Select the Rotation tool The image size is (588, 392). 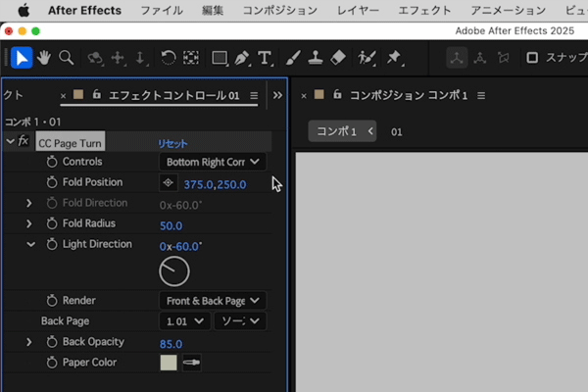pyautogui.click(x=169, y=58)
